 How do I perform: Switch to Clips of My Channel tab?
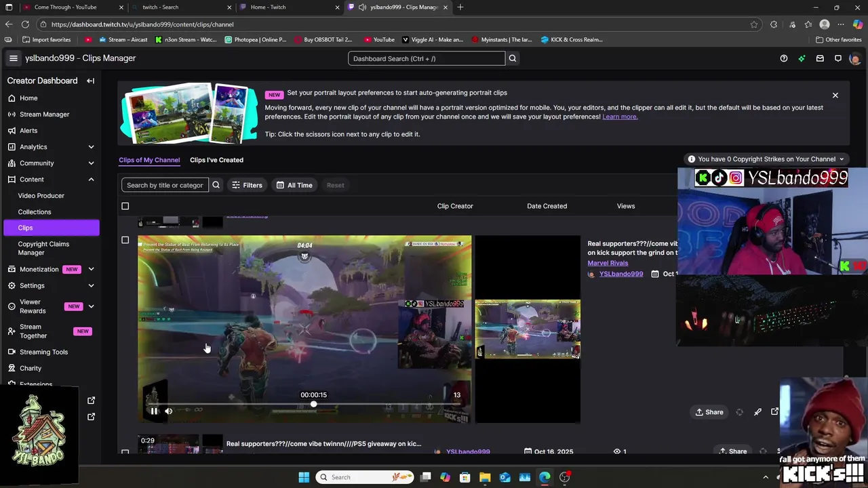point(149,160)
